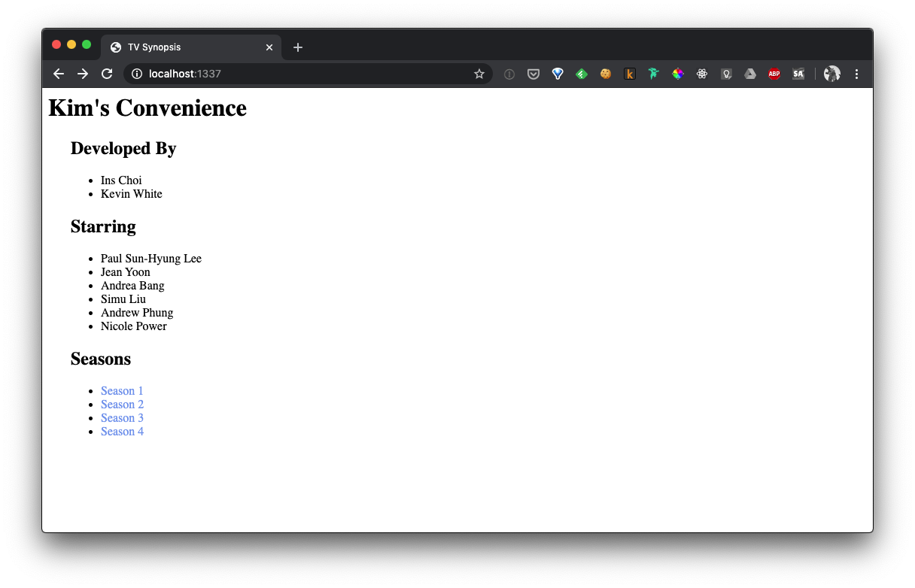Screen dimensions: 915x588
Task: Click the red close window button
Action: coord(56,44)
